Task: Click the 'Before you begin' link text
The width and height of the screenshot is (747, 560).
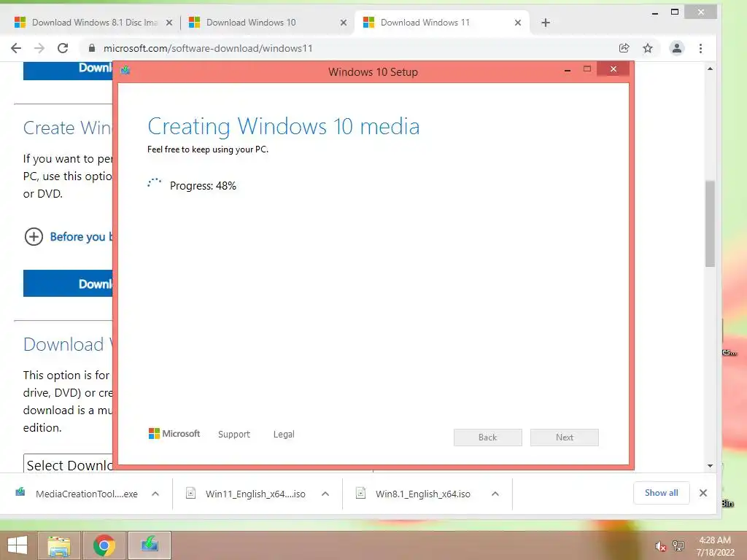Action: pyautogui.click(x=81, y=237)
